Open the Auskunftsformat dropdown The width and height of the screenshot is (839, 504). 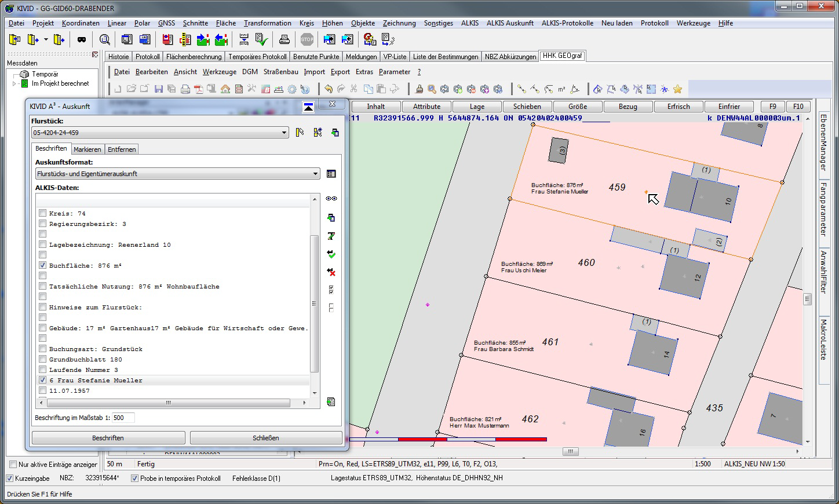(315, 174)
